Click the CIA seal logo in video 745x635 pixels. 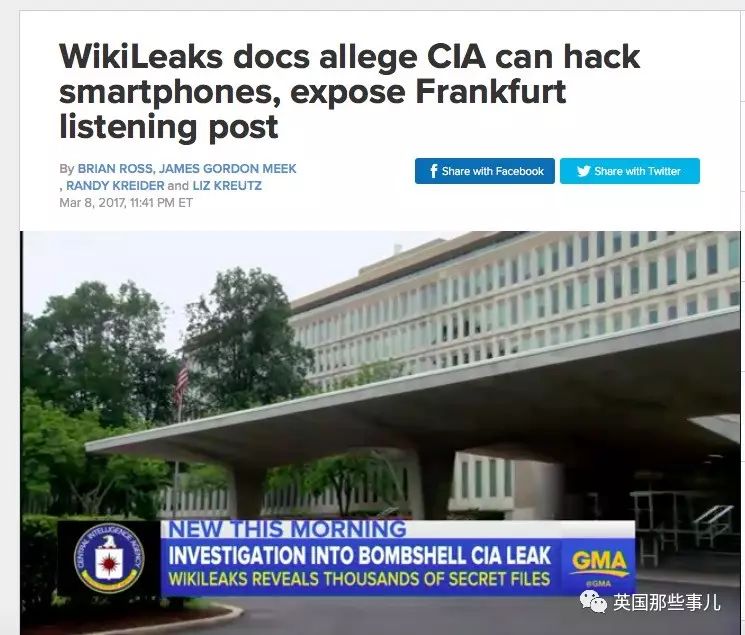click(109, 559)
